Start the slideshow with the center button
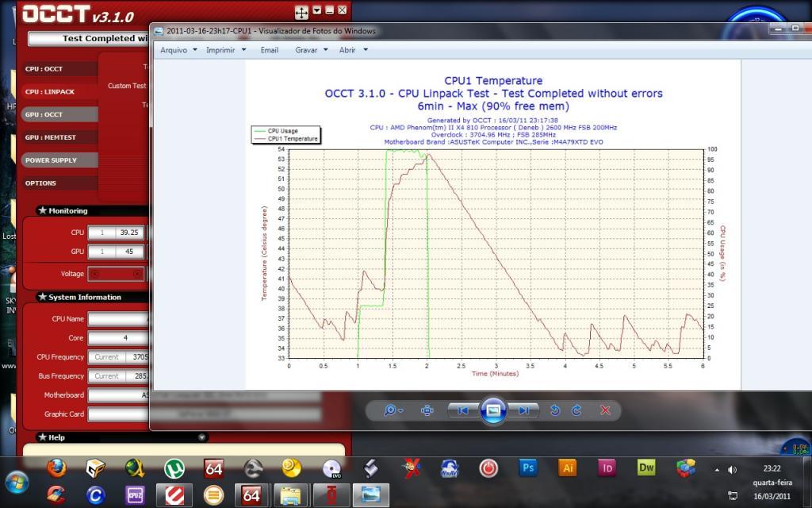The image size is (812, 508). 493,410
